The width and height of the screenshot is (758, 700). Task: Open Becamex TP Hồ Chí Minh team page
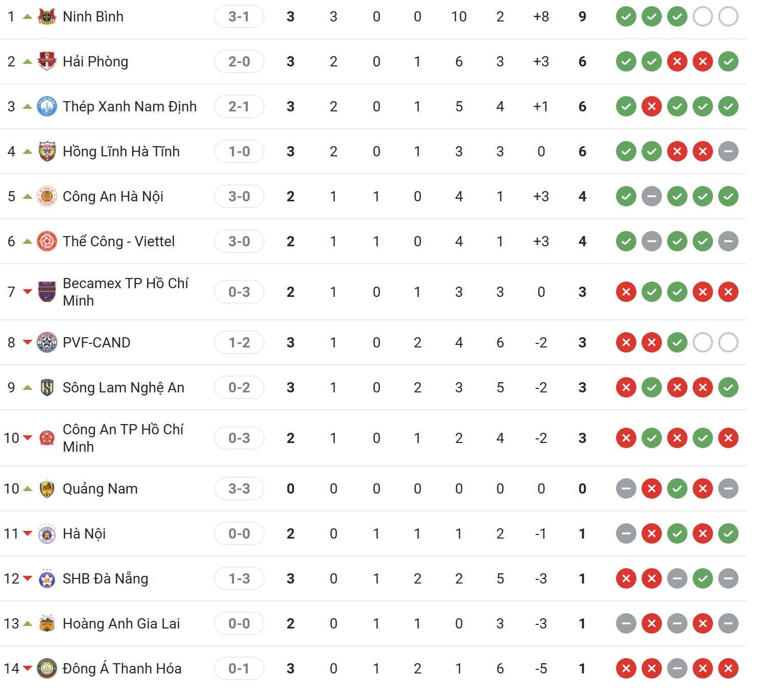click(126, 292)
